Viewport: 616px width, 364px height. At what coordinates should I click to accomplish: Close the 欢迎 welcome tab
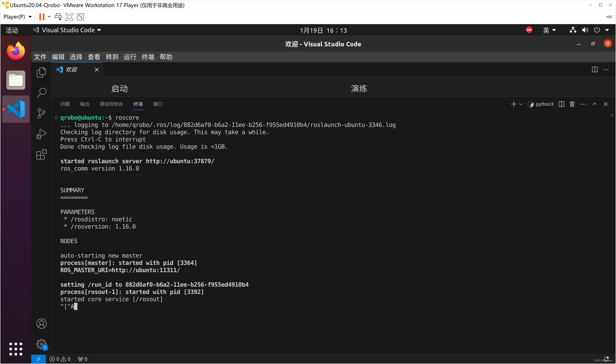tap(96, 70)
